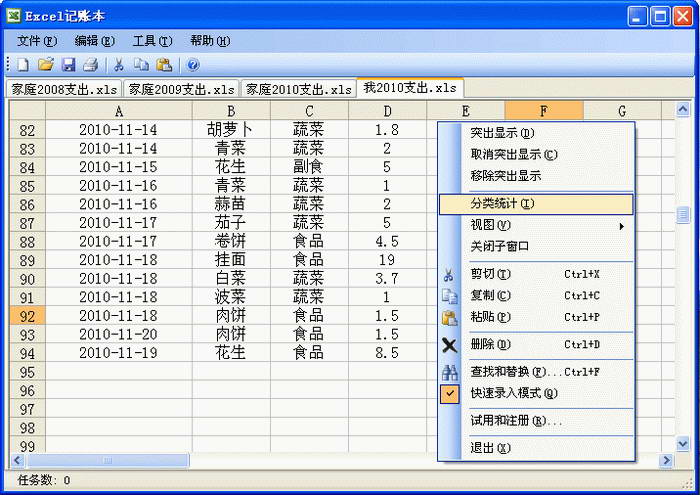700x495 pixels.
Task: Choose 退出(X) menu item
Action: [536, 448]
